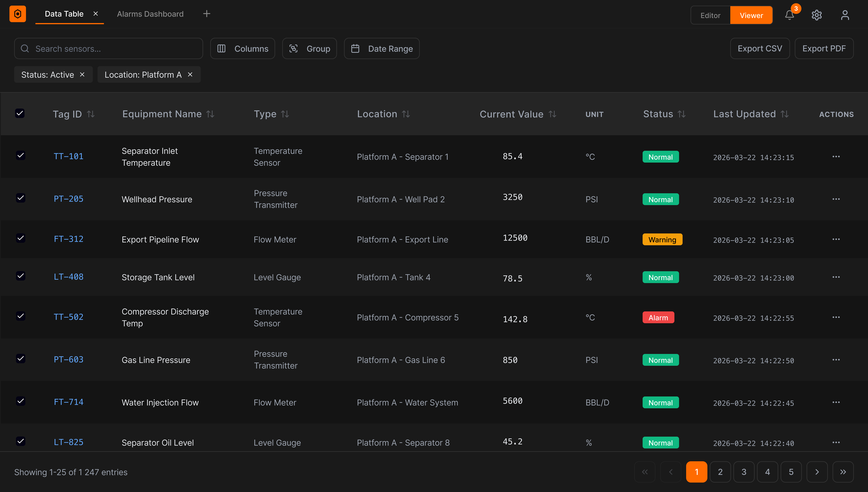Go to next page chevron
Screen dimensions: 868x492
tap(817, 472)
